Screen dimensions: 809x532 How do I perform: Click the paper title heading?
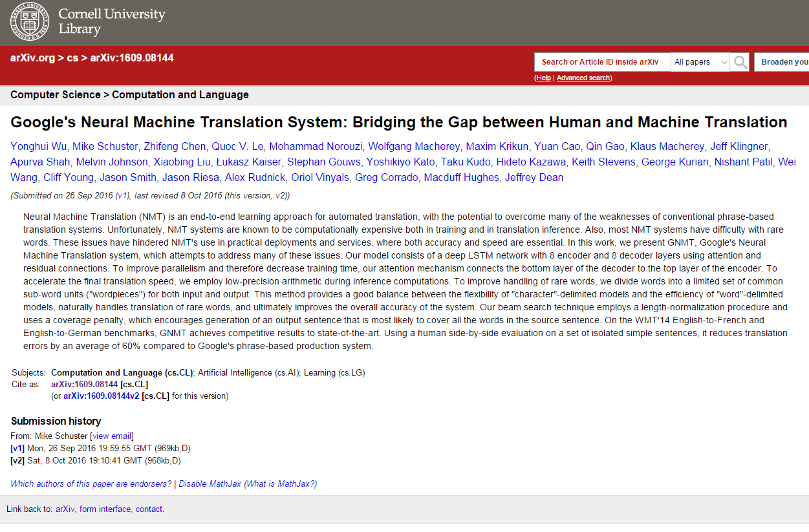coord(399,122)
